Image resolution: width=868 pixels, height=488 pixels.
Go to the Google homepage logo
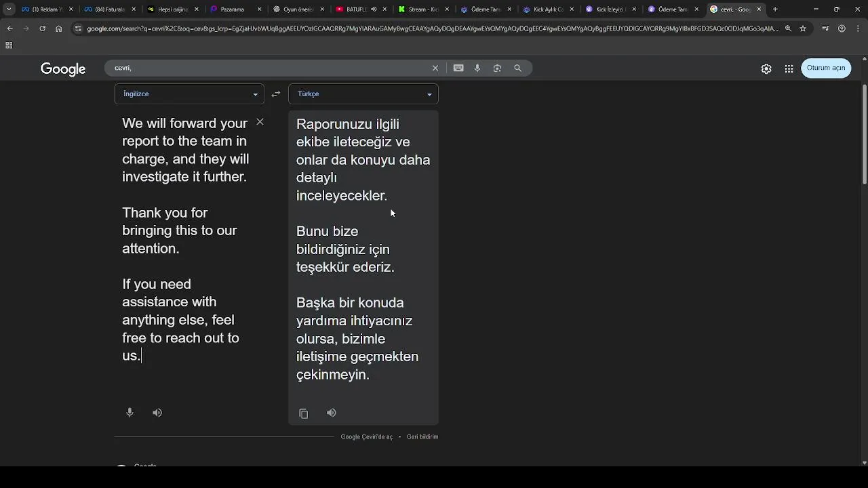[x=63, y=69]
